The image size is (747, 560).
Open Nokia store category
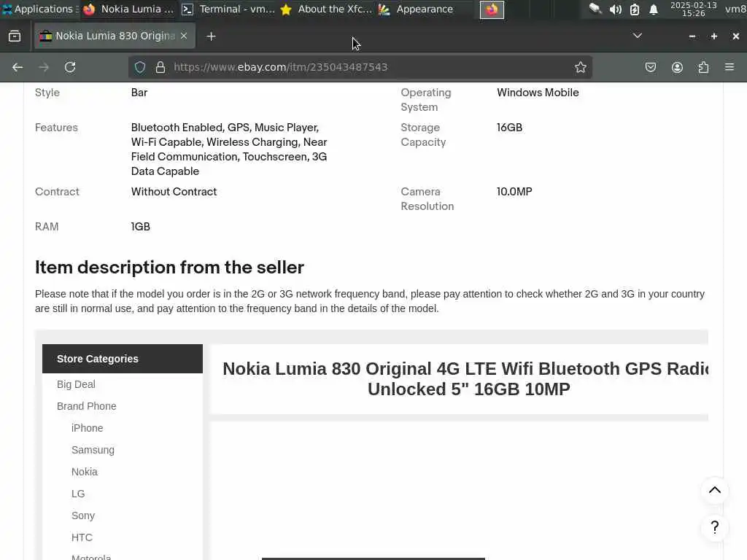[x=85, y=472]
